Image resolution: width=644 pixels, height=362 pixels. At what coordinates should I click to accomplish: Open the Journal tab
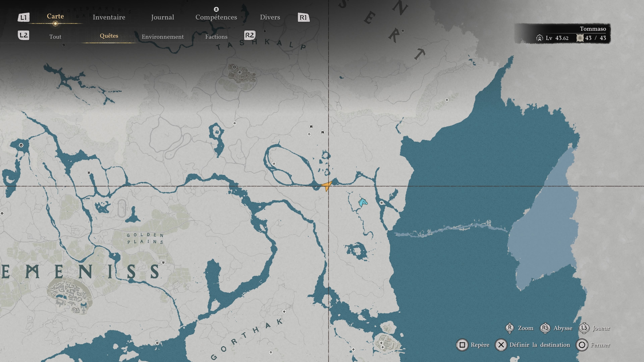pyautogui.click(x=163, y=17)
